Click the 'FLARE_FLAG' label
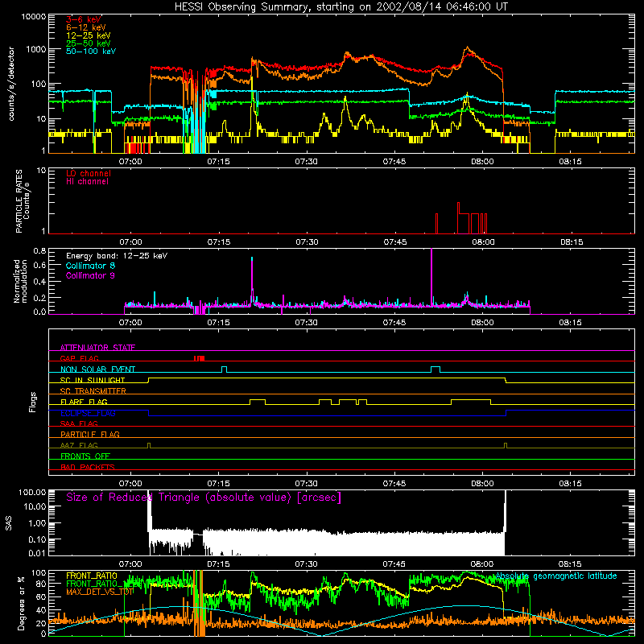This screenshot has height=644, width=644. click(x=84, y=402)
